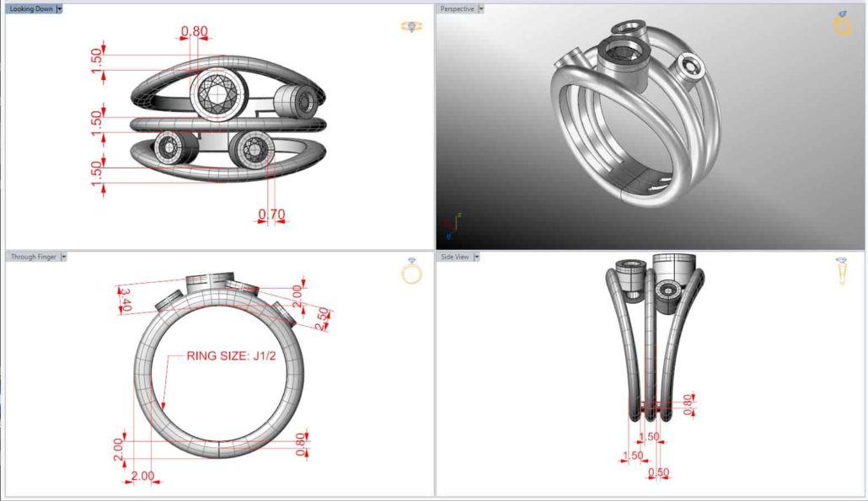The width and height of the screenshot is (868, 501).
Task: Expand the Through Finger viewport menu arrow
Action: pyautogui.click(x=63, y=257)
